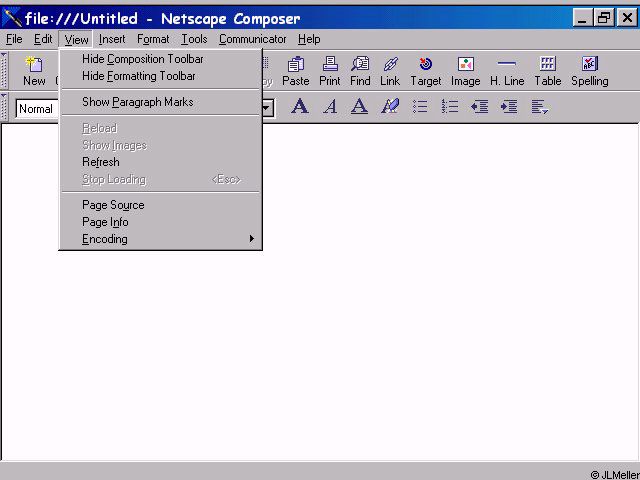Apply underline with the underlined A icon
This screenshot has height=480, width=640.
point(360,107)
